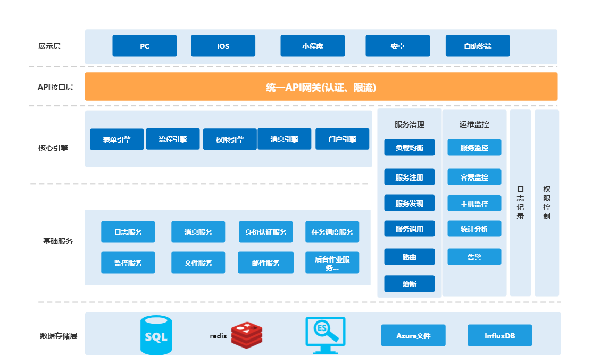Select the 熔断 box
609x364 pixels.
[x=409, y=284]
